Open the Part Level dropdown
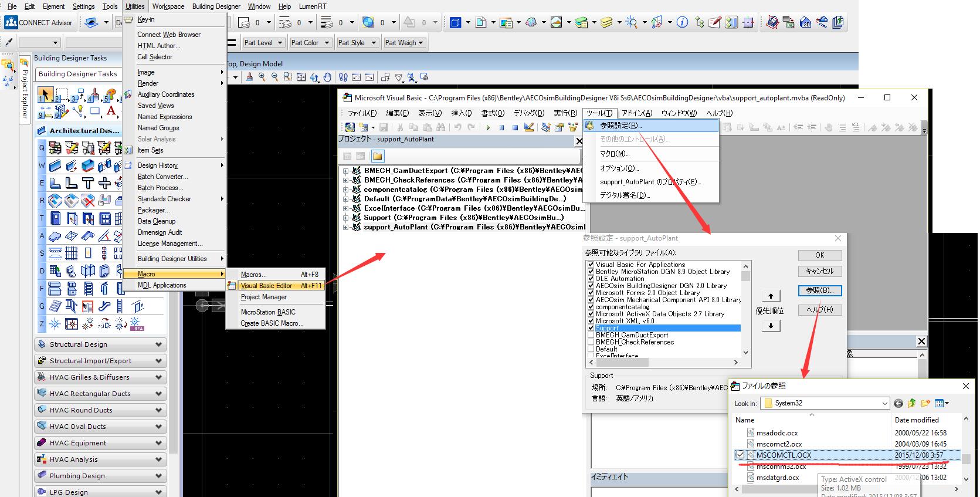The width and height of the screenshot is (980, 497). (263, 43)
